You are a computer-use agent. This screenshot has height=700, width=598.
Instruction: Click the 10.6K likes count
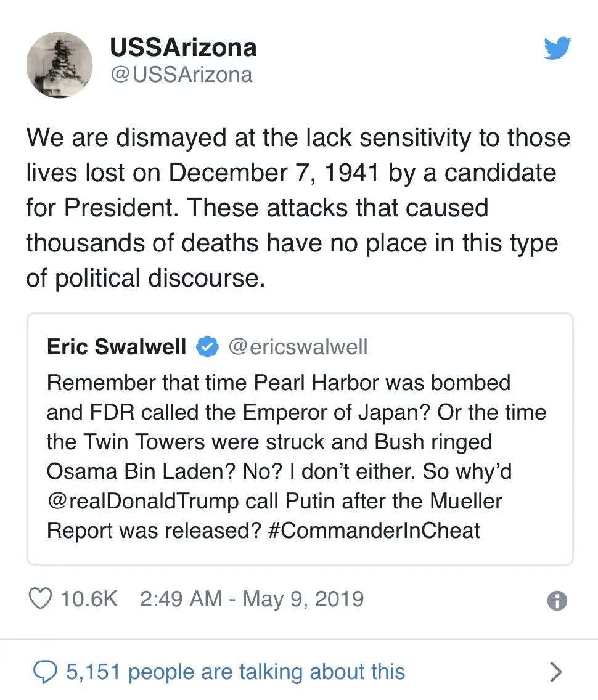tap(89, 599)
